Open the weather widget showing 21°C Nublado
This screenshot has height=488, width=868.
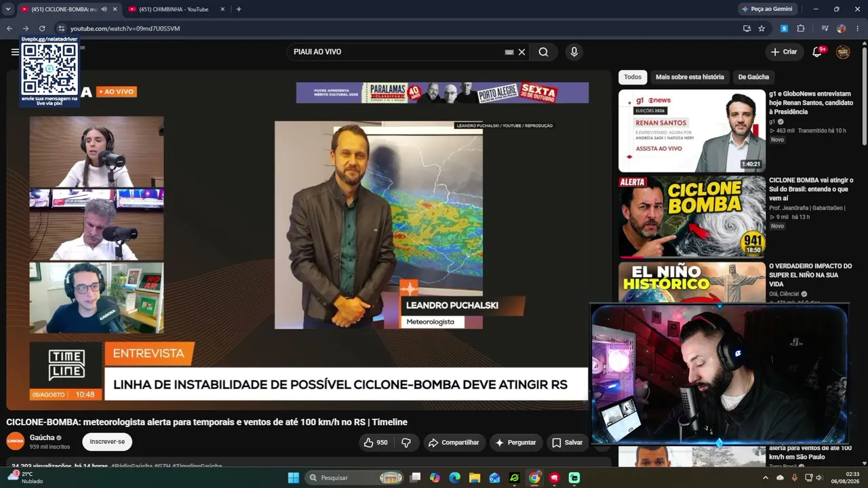[x=26, y=478]
